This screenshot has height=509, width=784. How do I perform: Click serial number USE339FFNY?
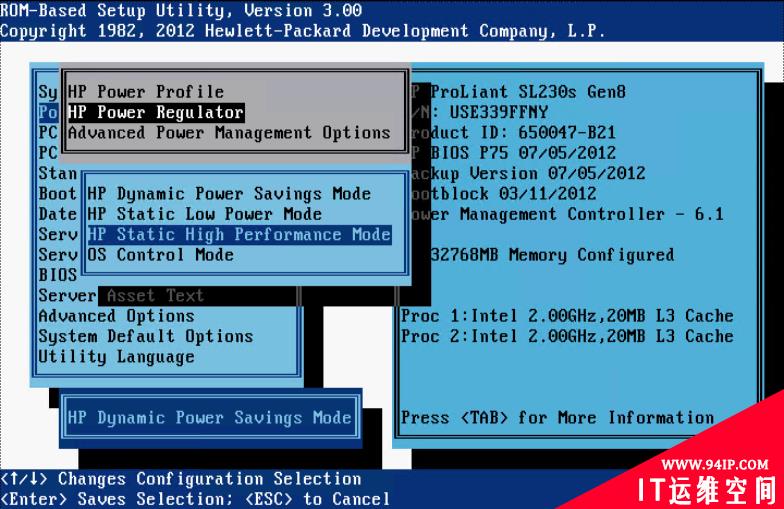[498, 112]
